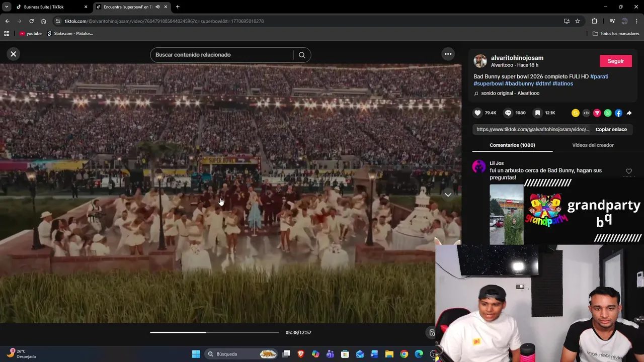644x362 pixels.
Task: Open Lil Jos commenter avatar
Action: 479,166
